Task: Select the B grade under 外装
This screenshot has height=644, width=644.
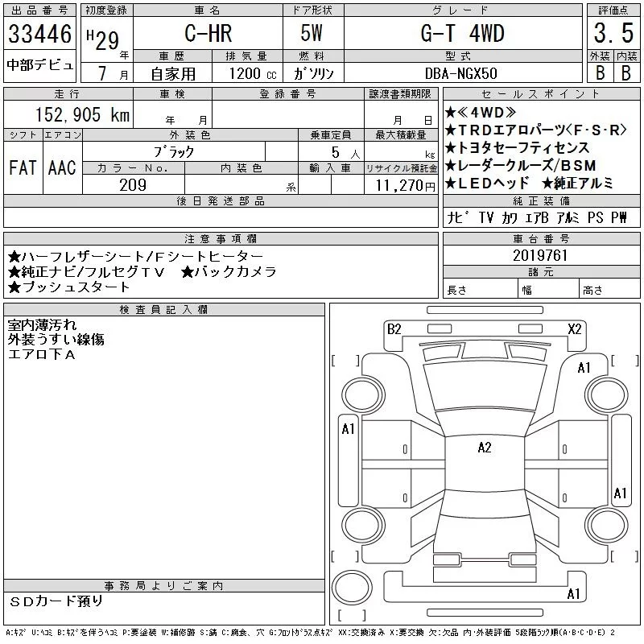Action: coord(600,73)
